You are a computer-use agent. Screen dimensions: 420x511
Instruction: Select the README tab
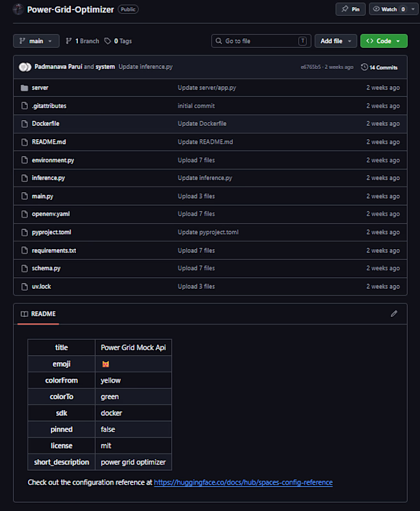pyautogui.click(x=38, y=314)
